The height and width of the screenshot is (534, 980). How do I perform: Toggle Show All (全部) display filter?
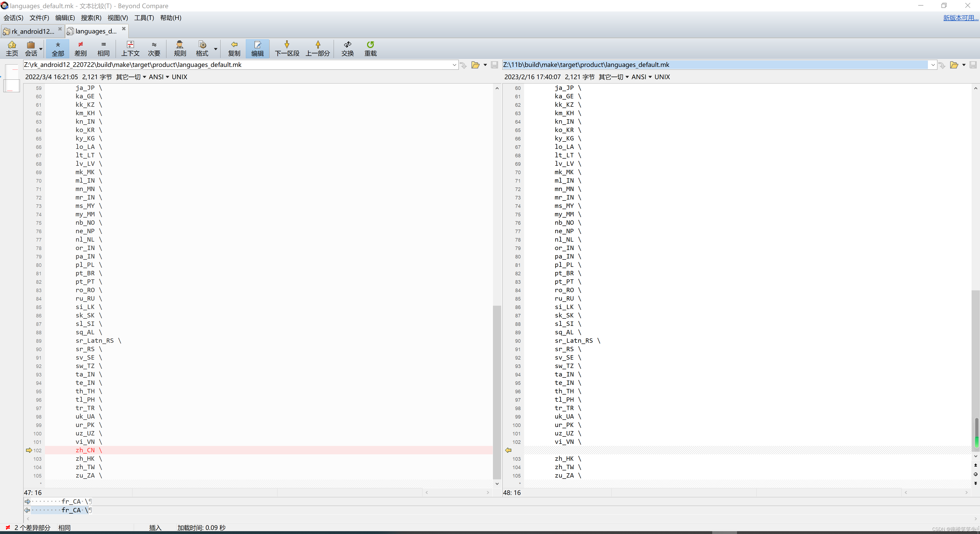pyautogui.click(x=58, y=48)
